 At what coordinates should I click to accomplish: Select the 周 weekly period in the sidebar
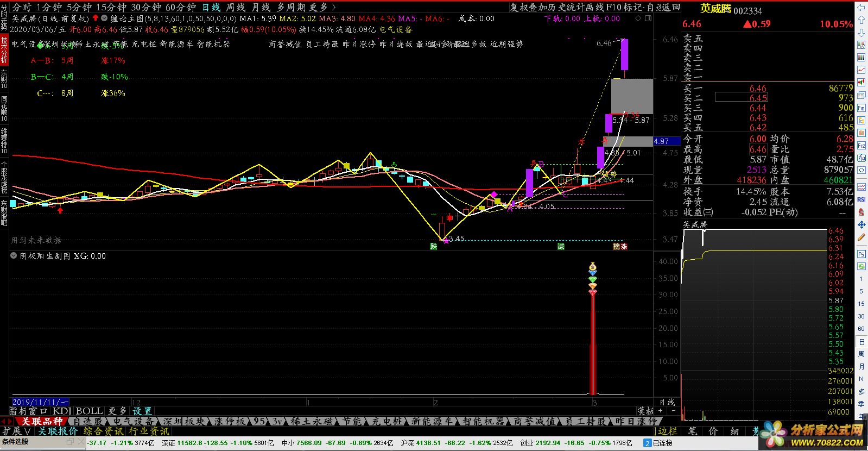[x=861, y=354]
